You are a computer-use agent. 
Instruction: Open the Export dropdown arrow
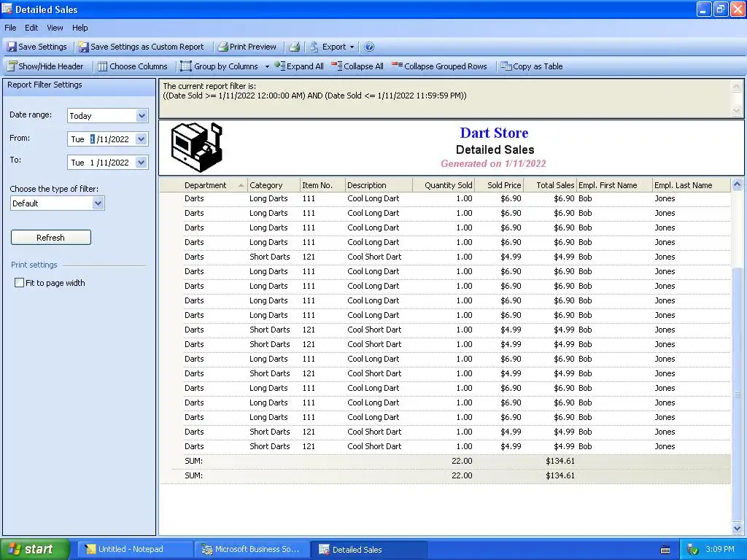tap(352, 47)
